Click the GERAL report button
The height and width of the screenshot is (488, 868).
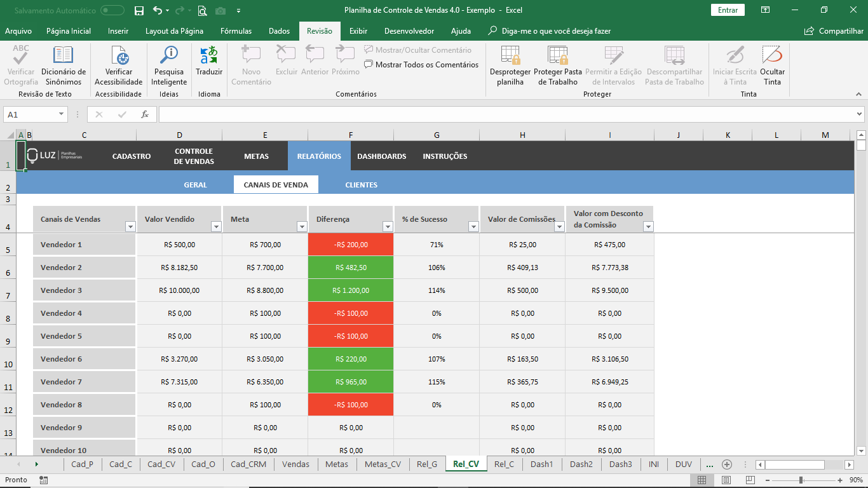point(196,185)
